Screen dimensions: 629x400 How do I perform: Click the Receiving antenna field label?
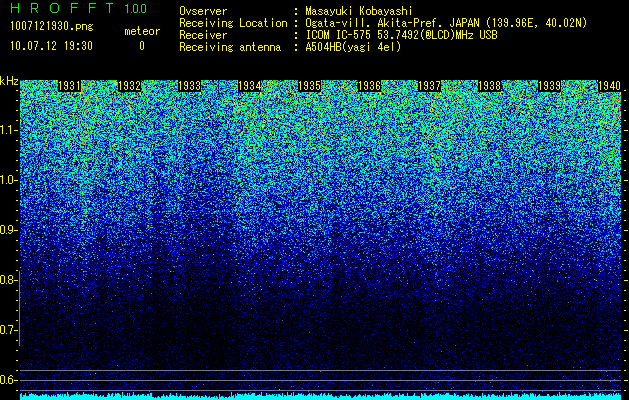coord(230,47)
